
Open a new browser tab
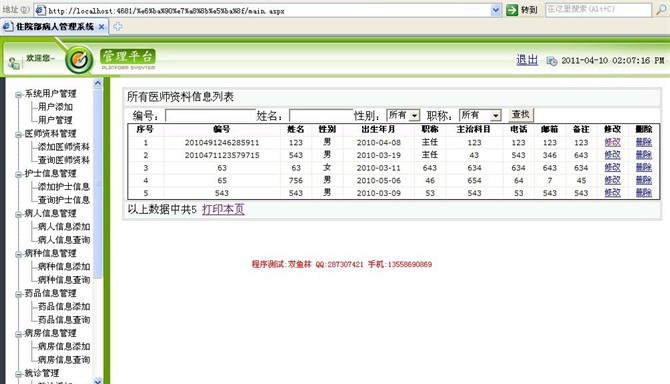pyautogui.click(x=118, y=26)
